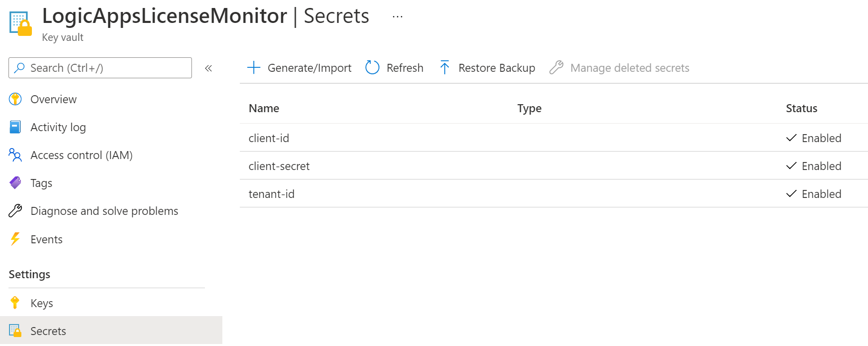
Task: Open the client-secret secret
Action: click(279, 166)
